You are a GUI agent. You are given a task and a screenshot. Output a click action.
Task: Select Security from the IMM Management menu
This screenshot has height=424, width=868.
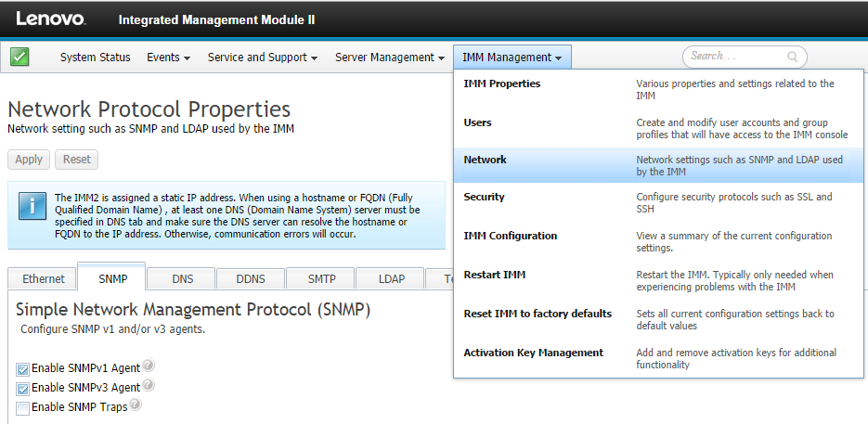[x=485, y=197]
